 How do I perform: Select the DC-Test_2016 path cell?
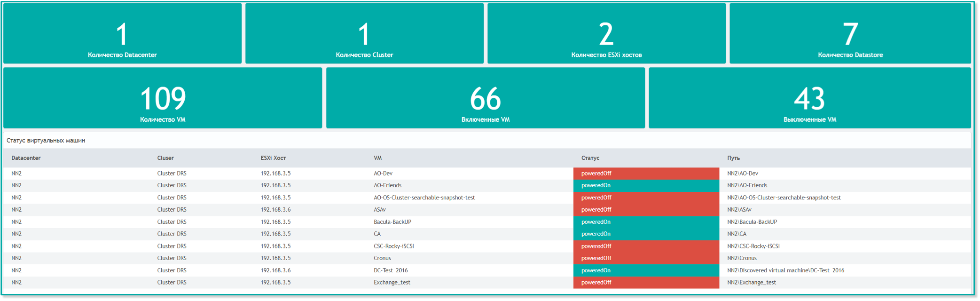pos(785,270)
